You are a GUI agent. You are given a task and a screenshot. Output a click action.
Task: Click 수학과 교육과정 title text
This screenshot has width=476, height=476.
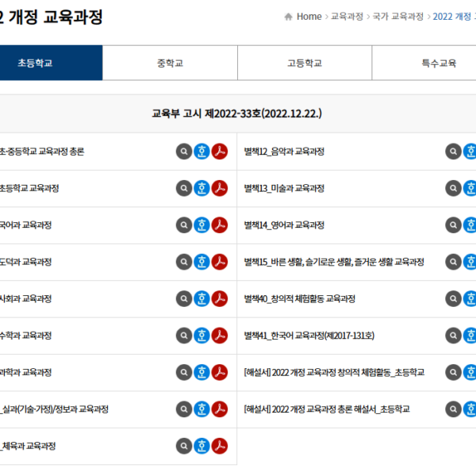coord(25,336)
